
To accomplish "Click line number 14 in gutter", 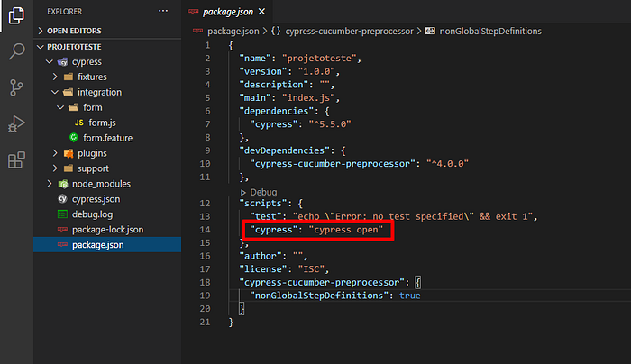I will (x=205, y=230).
